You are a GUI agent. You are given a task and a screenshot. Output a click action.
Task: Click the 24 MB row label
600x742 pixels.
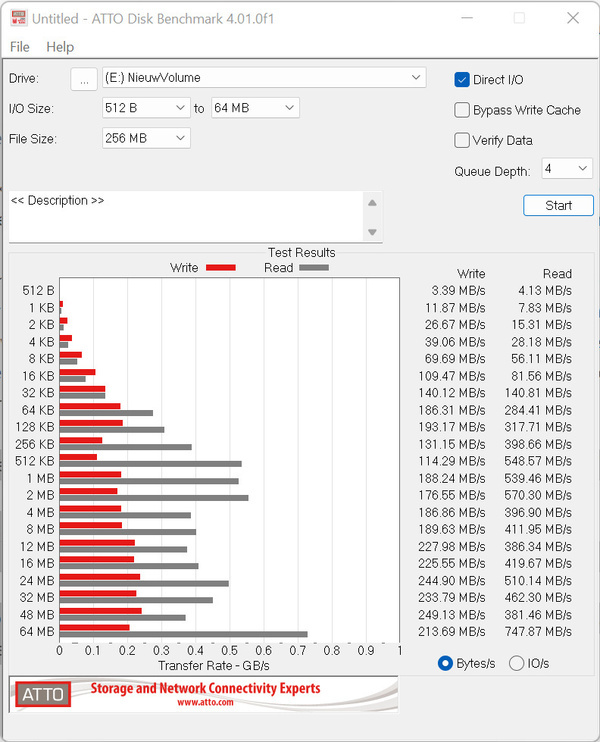37,580
